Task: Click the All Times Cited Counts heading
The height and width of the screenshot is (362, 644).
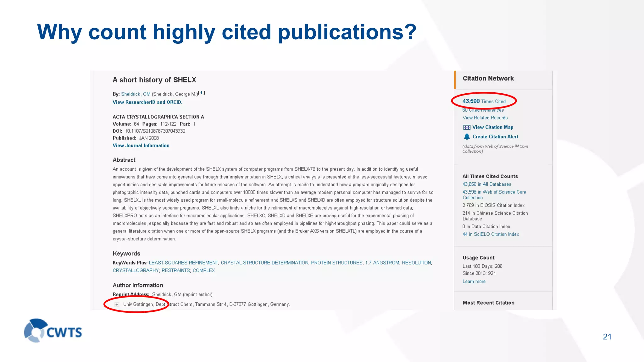Action: 490,176
